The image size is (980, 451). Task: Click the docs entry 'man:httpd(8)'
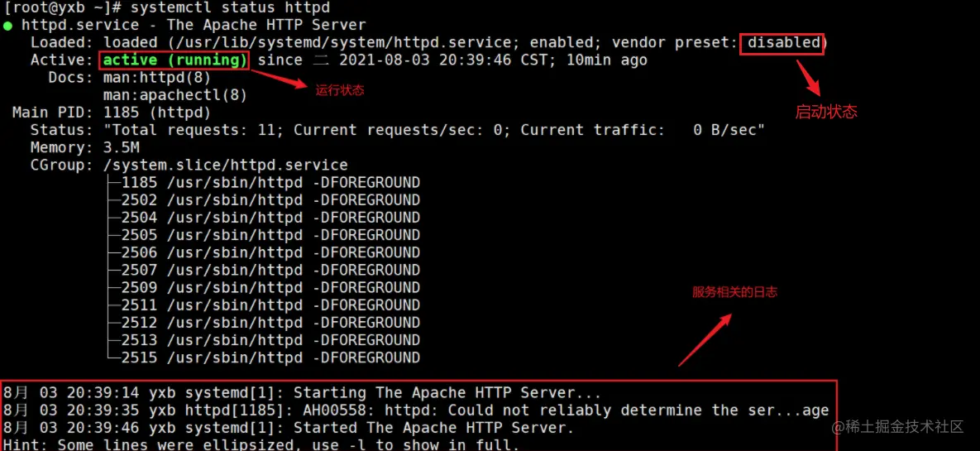point(157,78)
